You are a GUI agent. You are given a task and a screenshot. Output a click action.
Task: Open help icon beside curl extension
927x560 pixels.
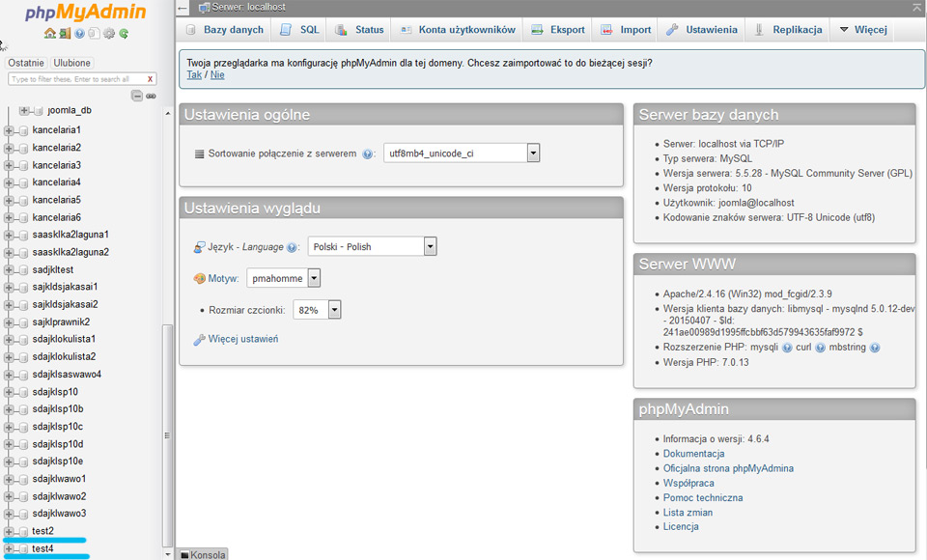coord(820,348)
